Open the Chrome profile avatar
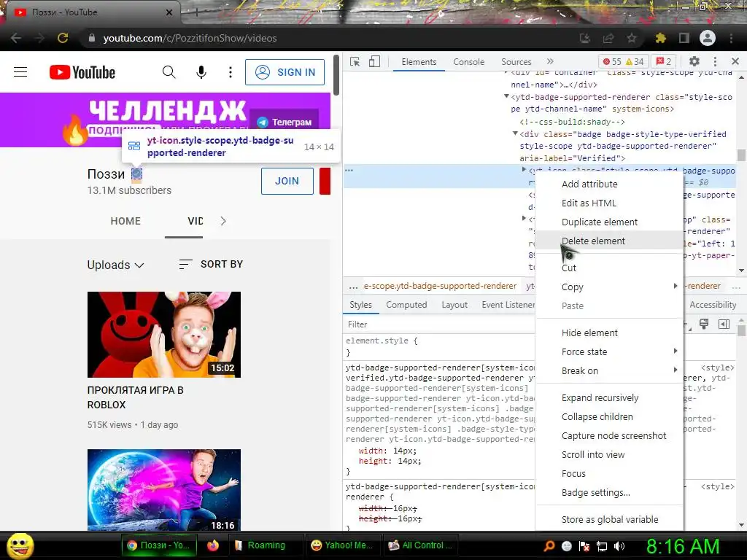 708,38
